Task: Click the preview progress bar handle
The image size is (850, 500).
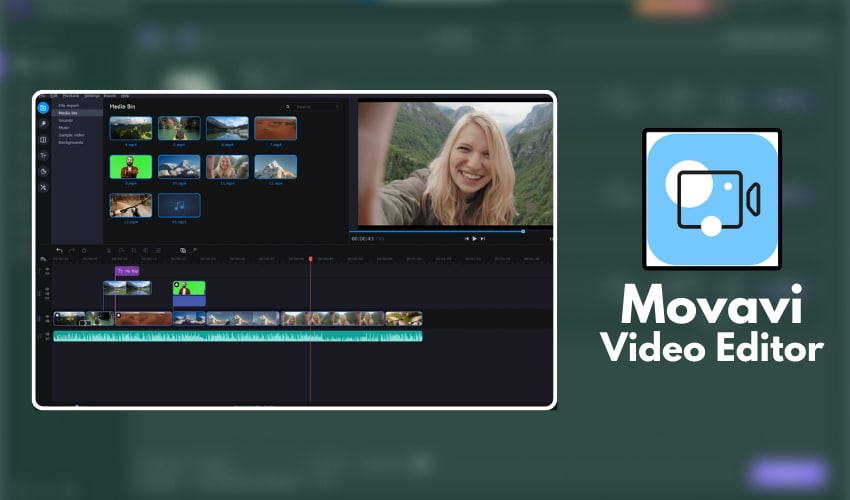Action: coord(523,232)
